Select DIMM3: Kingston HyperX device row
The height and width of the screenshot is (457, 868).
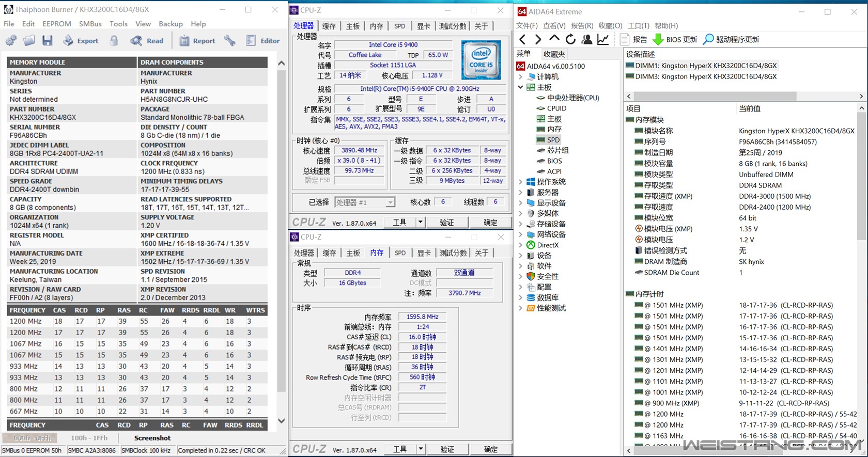701,76
